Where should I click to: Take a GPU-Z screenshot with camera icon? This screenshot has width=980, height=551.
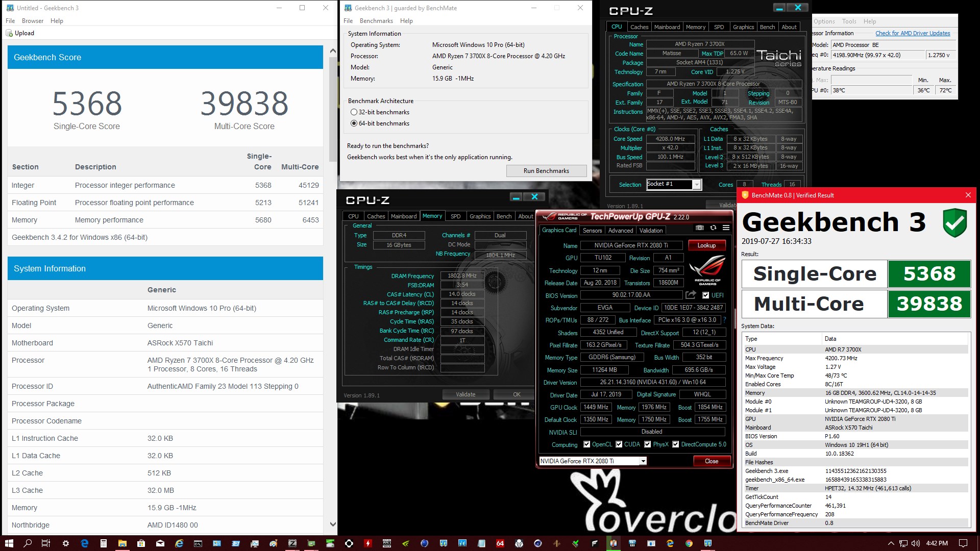point(700,228)
